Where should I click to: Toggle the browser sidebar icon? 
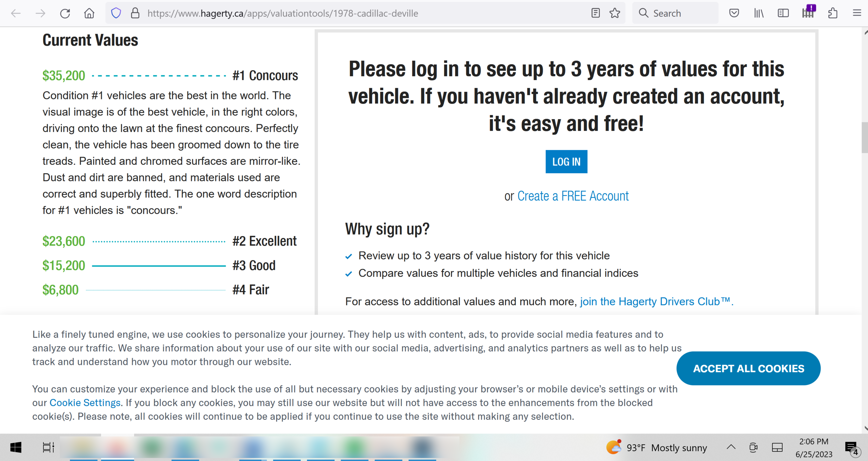[x=783, y=13]
